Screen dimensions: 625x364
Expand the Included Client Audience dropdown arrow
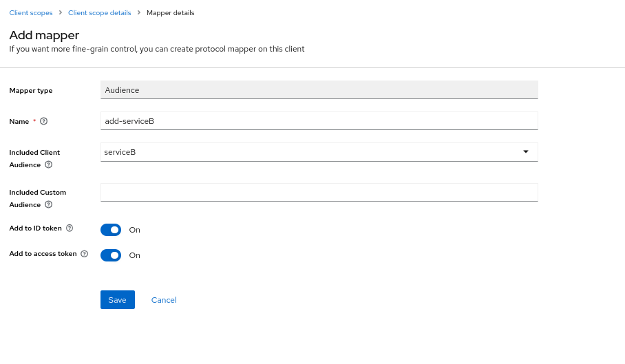tap(526, 152)
